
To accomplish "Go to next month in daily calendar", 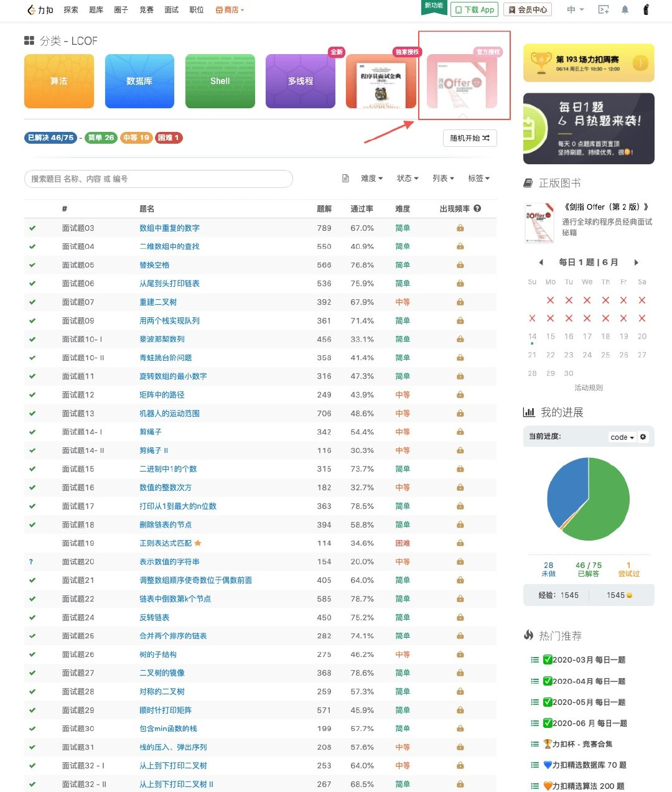I will pos(636,263).
